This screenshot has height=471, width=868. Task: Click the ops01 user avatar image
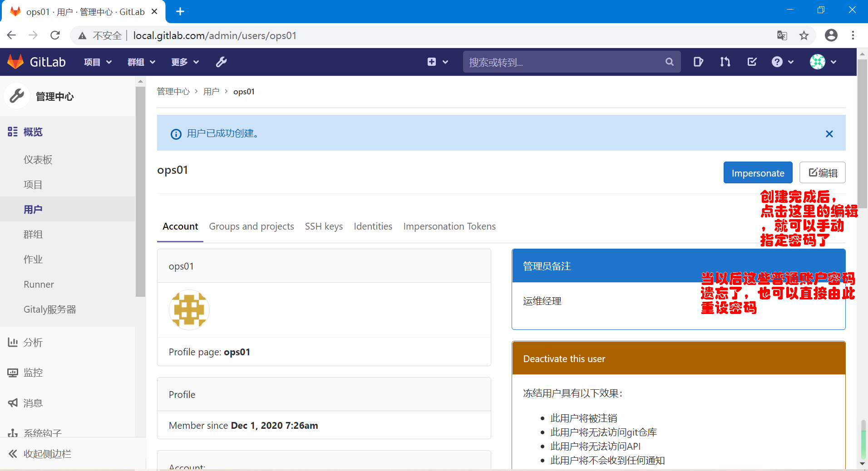[189, 310]
